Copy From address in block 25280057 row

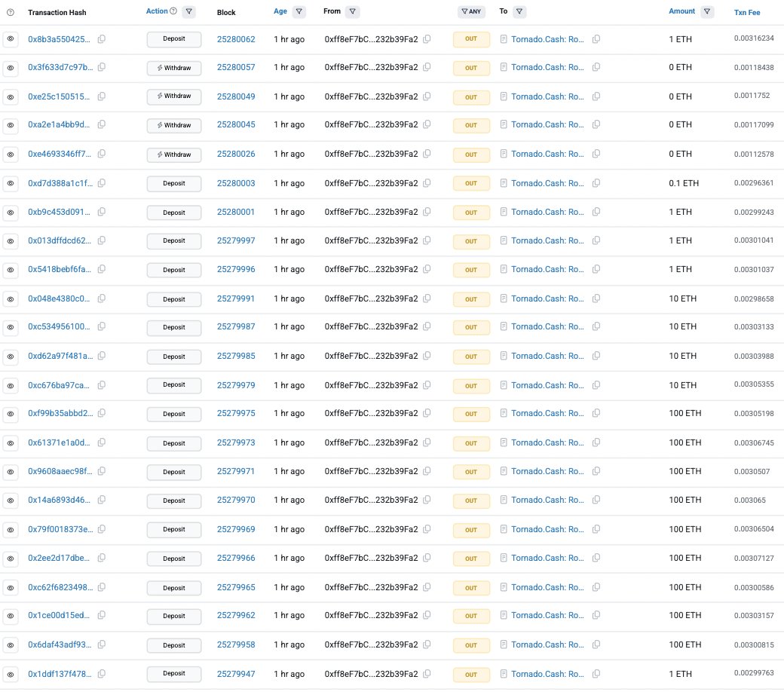[x=427, y=67]
